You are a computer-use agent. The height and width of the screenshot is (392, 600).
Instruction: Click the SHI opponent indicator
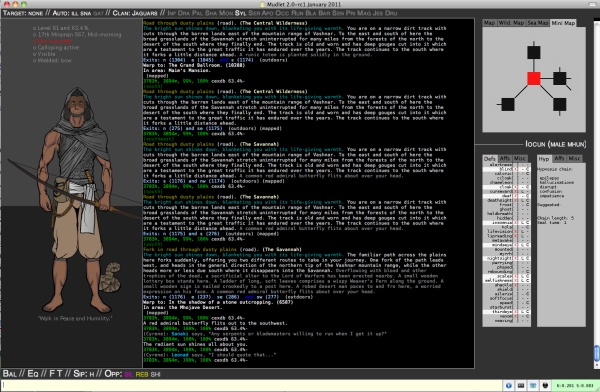tap(155, 374)
